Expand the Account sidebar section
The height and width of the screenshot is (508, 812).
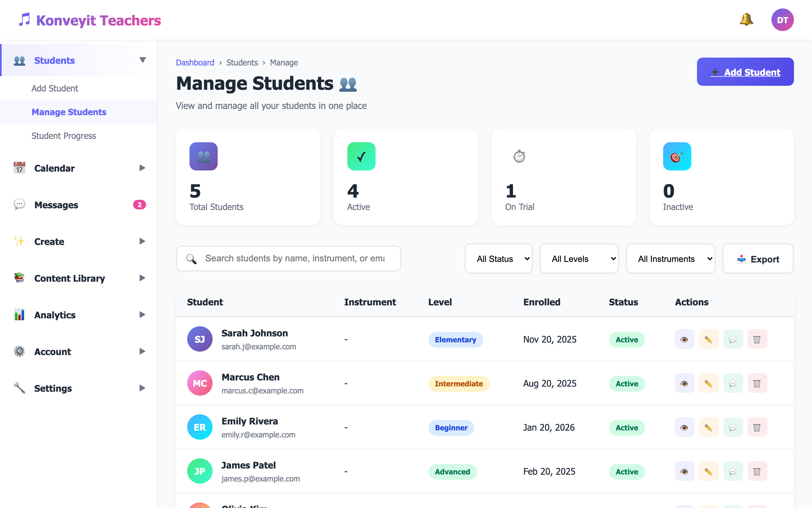142,351
